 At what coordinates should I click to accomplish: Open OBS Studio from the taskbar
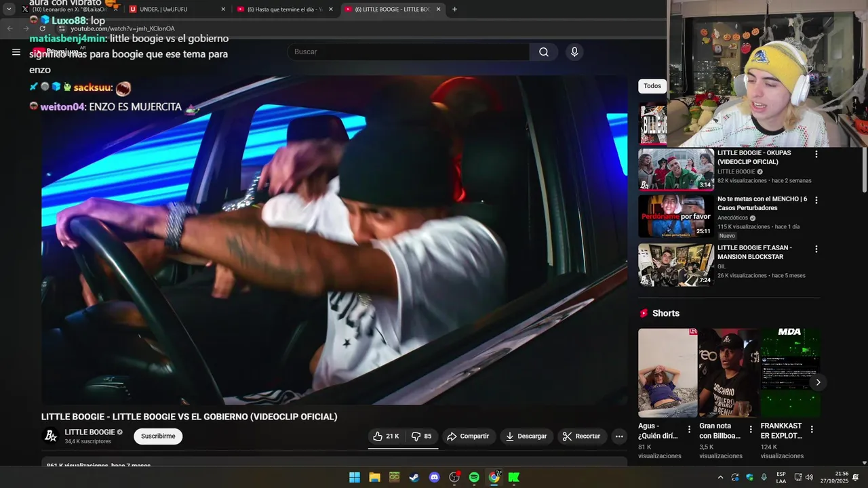(x=454, y=477)
